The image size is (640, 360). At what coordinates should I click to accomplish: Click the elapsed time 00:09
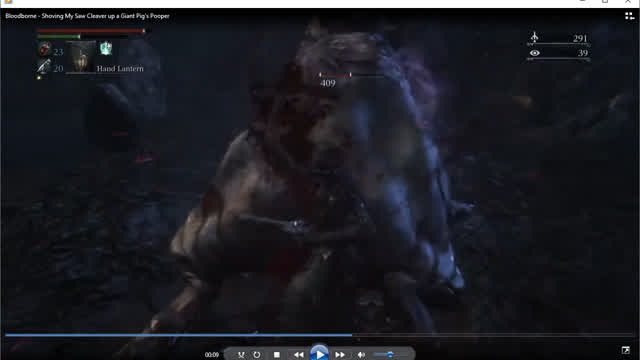(x=212, y=355)
